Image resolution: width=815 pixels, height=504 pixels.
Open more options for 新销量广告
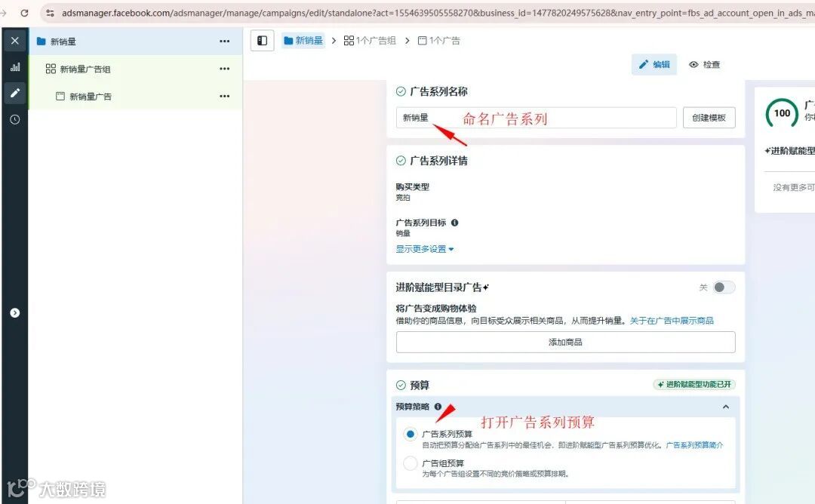pyautogui.click(x=225, y=96)
